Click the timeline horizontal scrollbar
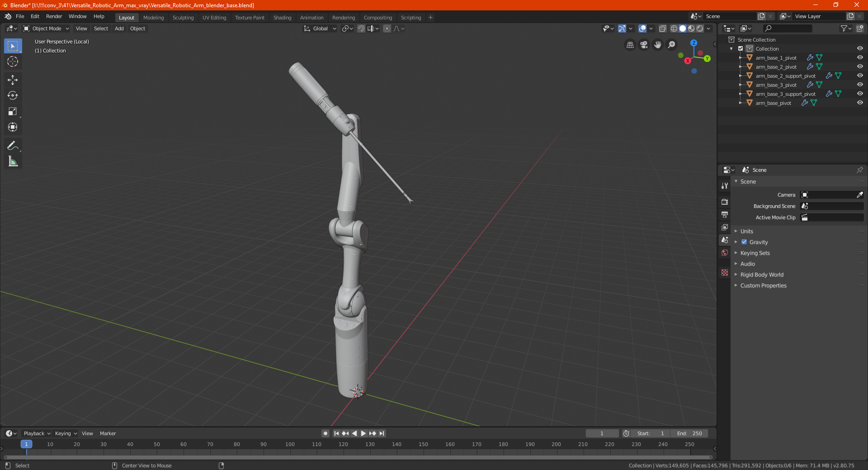This screenshot has height=470, width=868. point(358,457)
